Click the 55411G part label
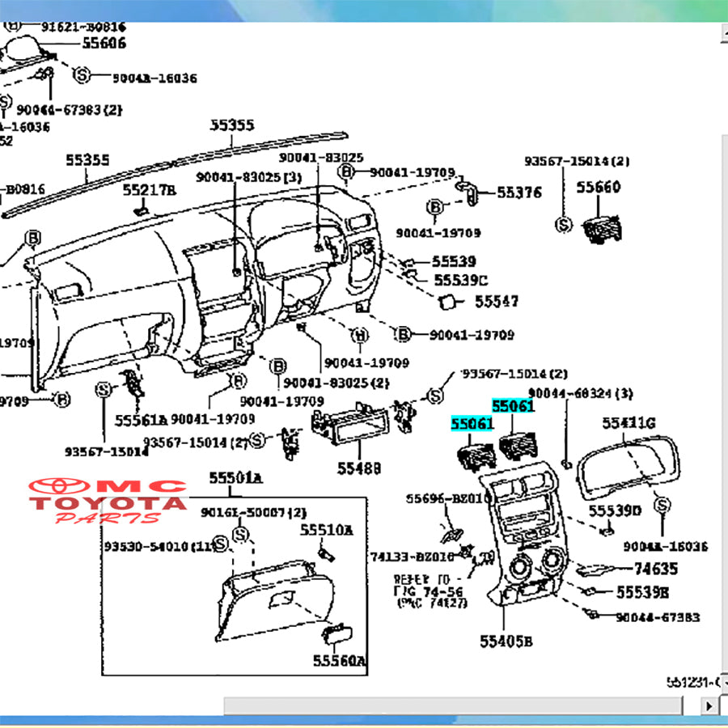Viewport: 728px width, 728px height. [629, 423]
